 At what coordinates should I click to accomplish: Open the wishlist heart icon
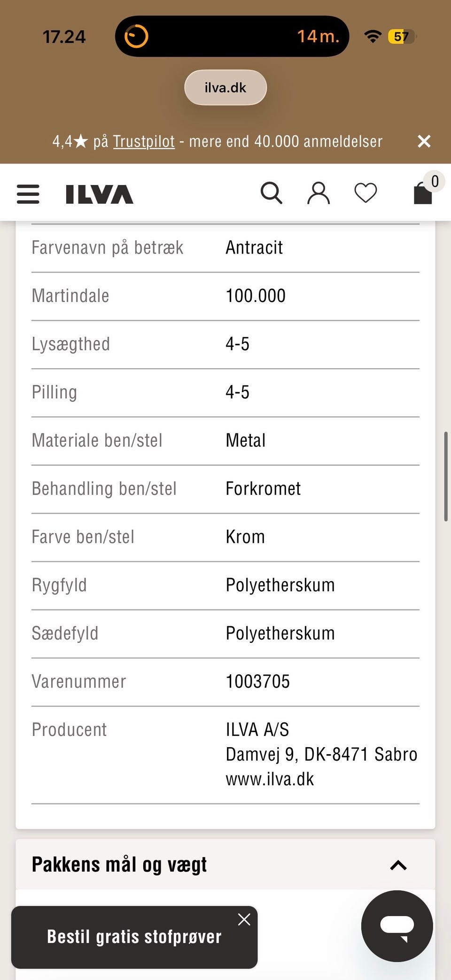pyautogui.click(x=365, y=193)
